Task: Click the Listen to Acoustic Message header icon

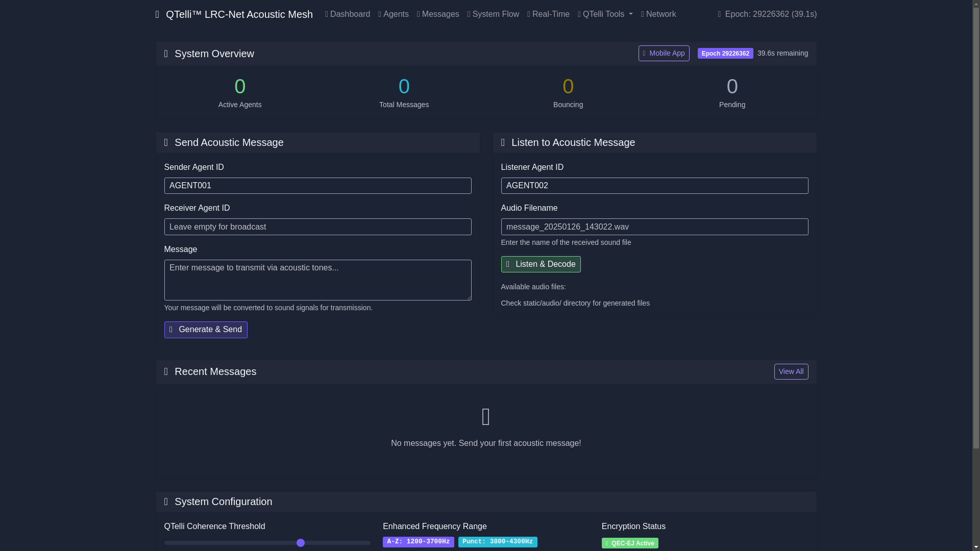Action: pyautogui.click(x=502, y=142)
